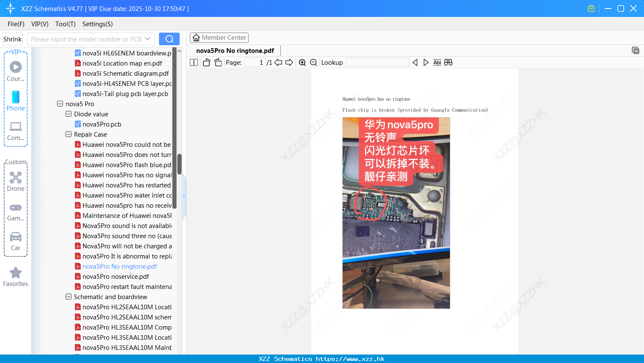This screenshot has width=644, height=363.
Task: Click the blue search button
Action: pos(169,39)
